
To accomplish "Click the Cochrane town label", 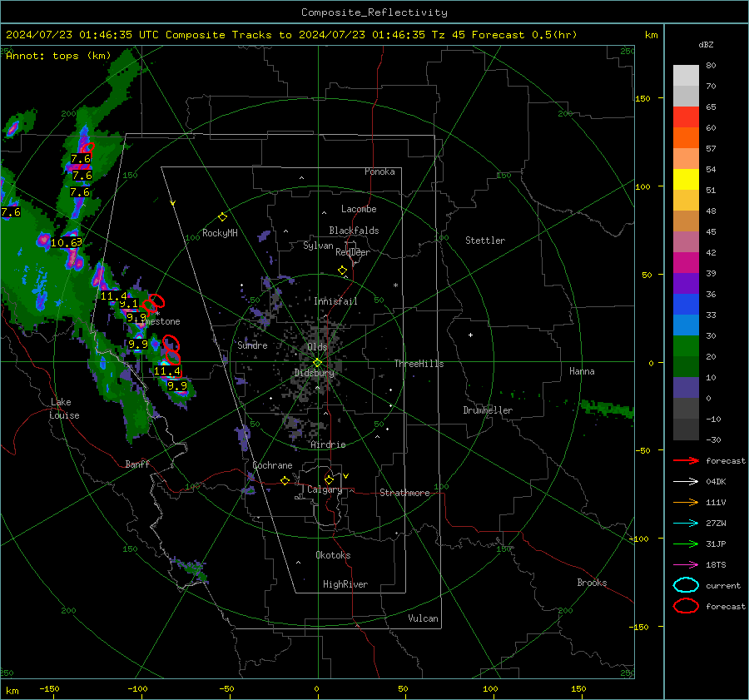I will pyautogui.click(x=272, y=465).
